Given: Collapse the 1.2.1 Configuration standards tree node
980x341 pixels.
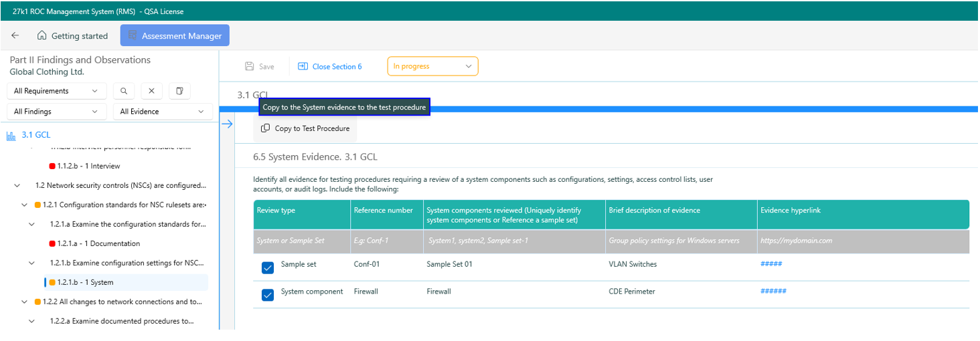Looking at the screenshot, I should [x=25, y=205].
